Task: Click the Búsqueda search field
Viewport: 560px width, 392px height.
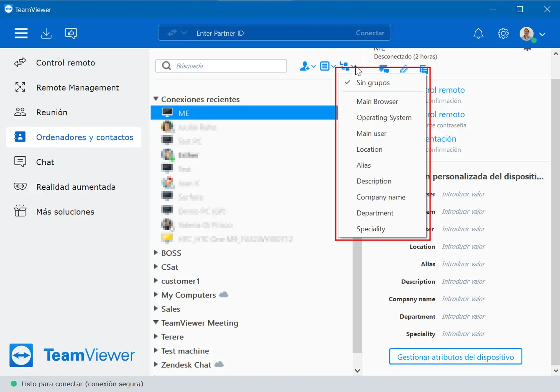Action: [x=221, y=66]
